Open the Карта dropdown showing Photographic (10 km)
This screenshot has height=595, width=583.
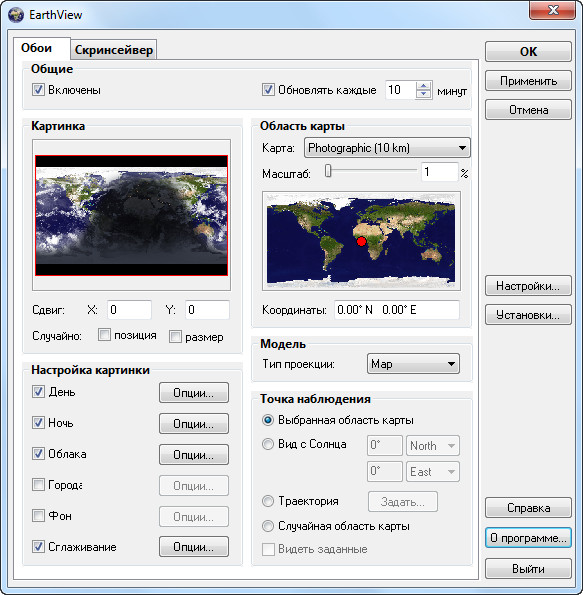pos(387,148)
